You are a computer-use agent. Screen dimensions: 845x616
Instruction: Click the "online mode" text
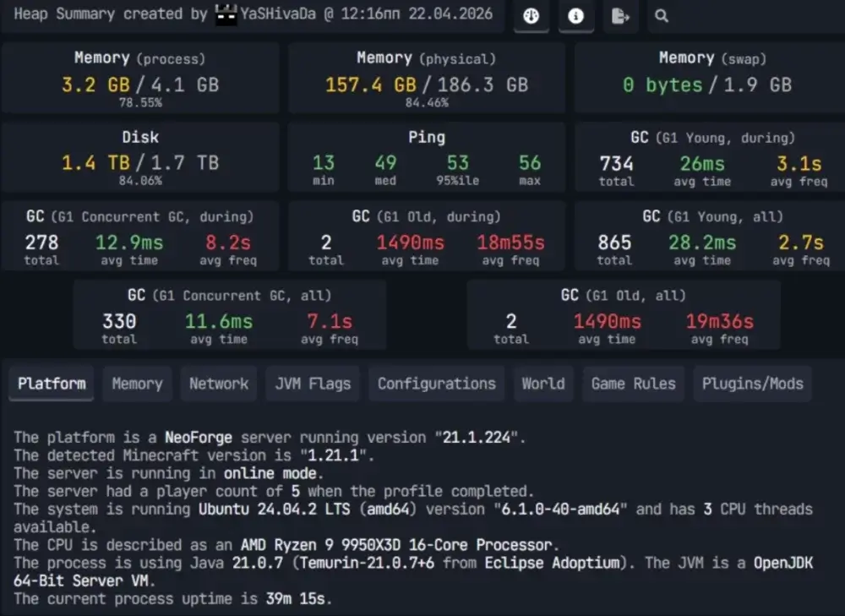270,473
